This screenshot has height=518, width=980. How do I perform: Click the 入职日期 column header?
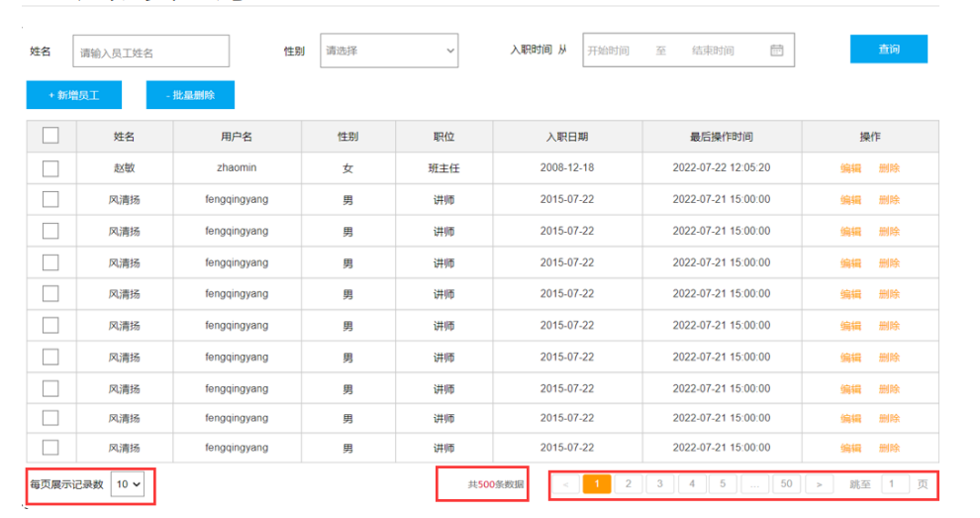point(567,137)
